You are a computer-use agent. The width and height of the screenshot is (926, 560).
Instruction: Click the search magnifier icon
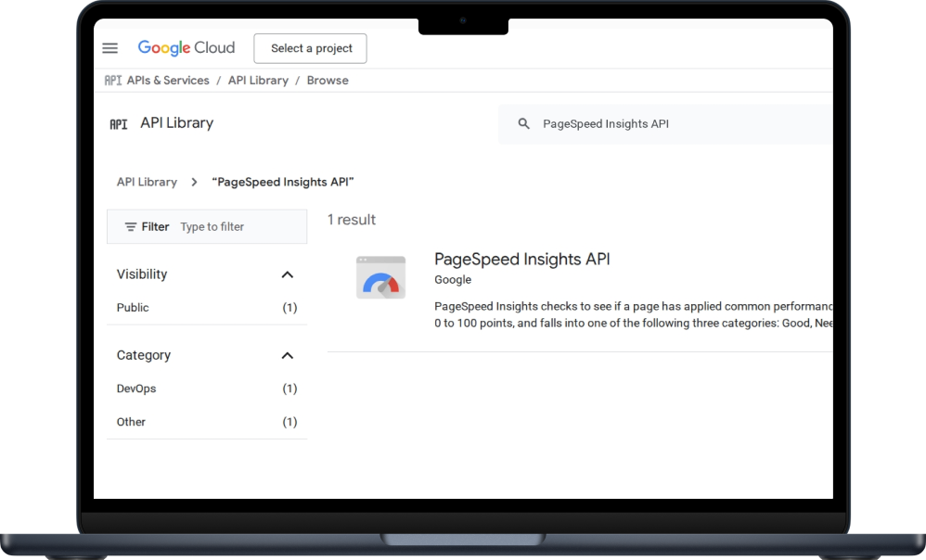coord(524,124)
